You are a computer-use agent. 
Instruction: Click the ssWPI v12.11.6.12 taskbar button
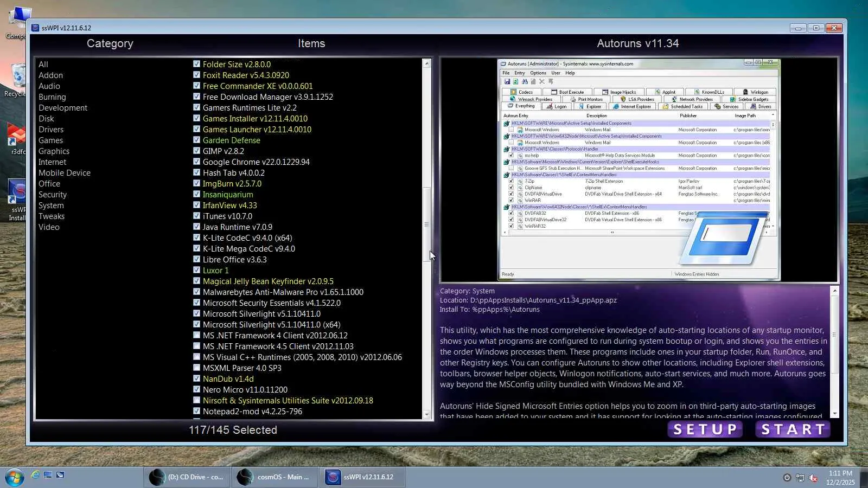point(362,477)
